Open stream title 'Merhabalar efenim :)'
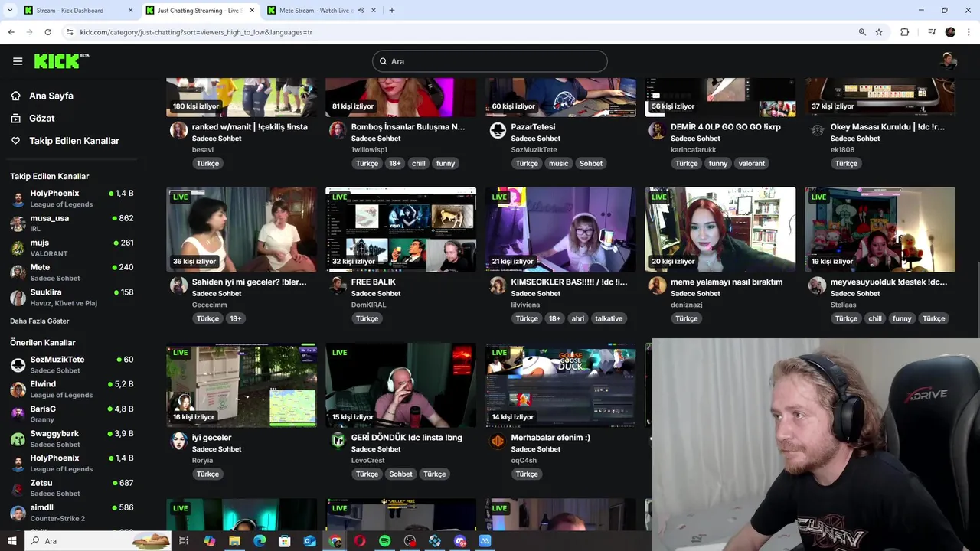Screen dimensions: 980x551 tap(550, 438)
